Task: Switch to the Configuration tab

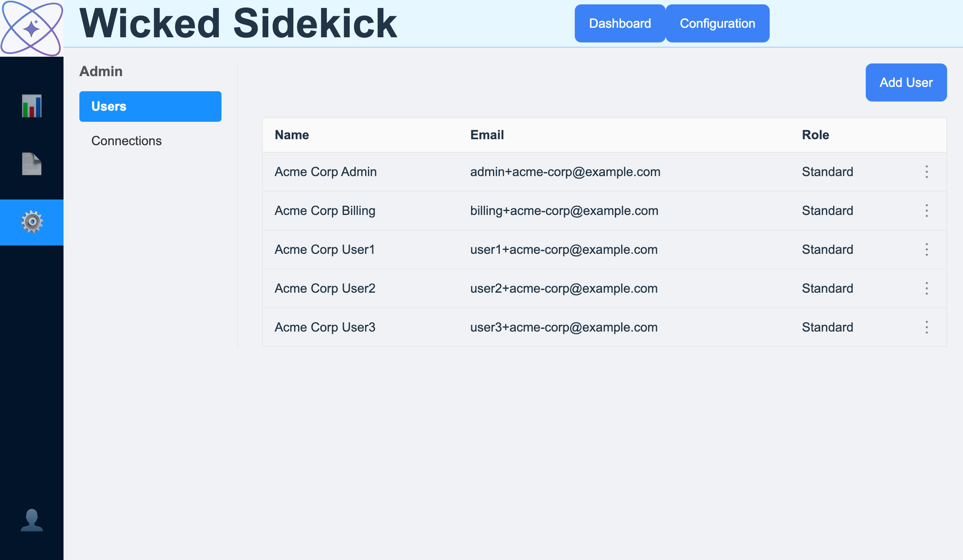Action: pos(717,23)
